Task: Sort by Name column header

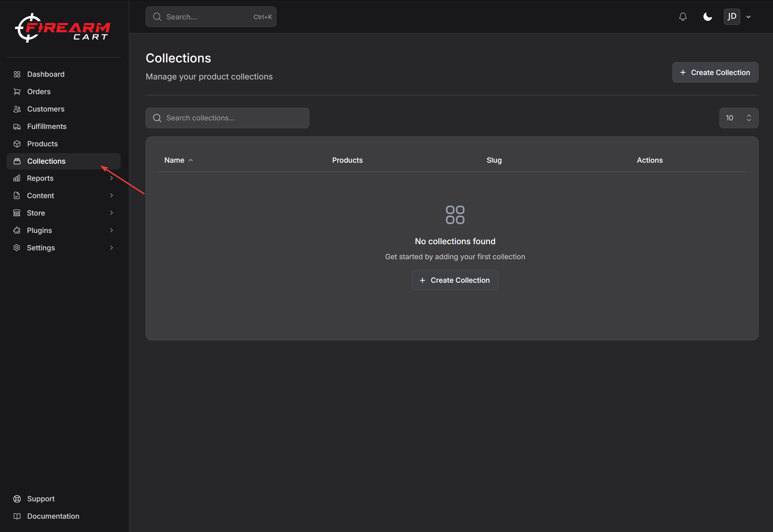Action: point(174,160)
